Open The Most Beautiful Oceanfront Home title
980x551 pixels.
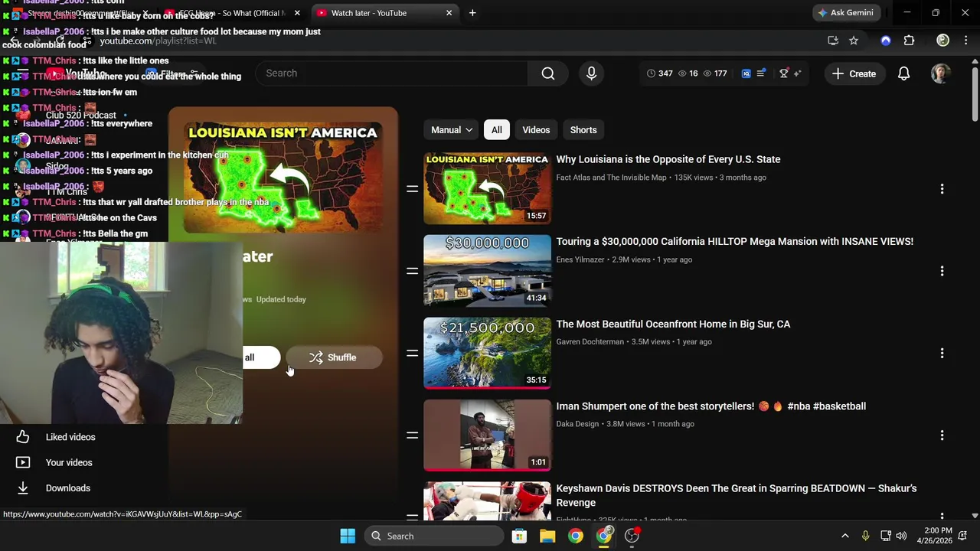click(x=673, y=324)
